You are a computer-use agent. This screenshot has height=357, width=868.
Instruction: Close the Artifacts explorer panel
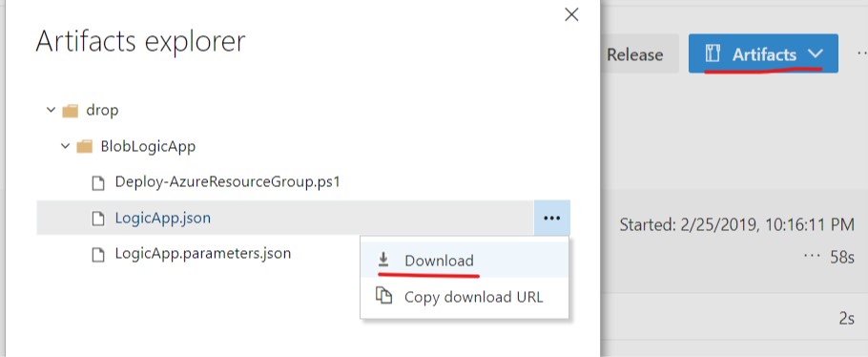(x=571, y=14)
